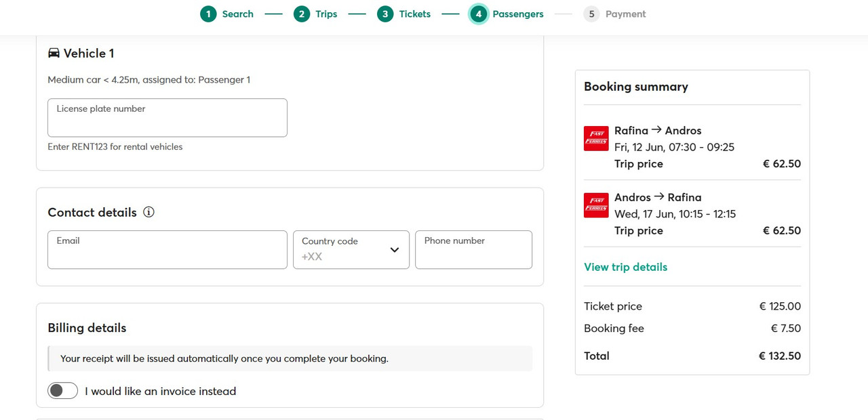Click the Country code chevron arrow

tap(395, 250)
